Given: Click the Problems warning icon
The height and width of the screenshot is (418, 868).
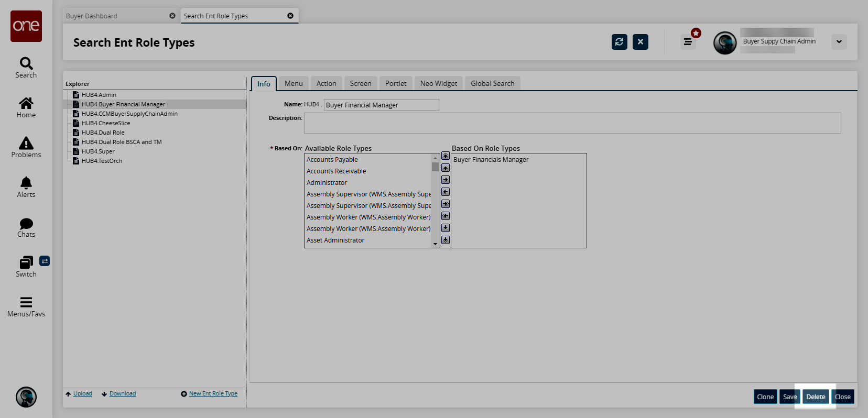Looking at the screenshot, I should (26, 147).
